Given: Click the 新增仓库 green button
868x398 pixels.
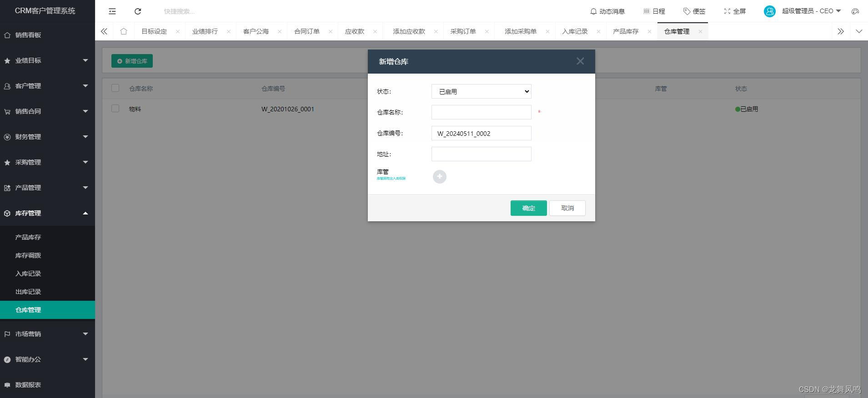Looking at the screenshot, I should click(x=132, y=61).
